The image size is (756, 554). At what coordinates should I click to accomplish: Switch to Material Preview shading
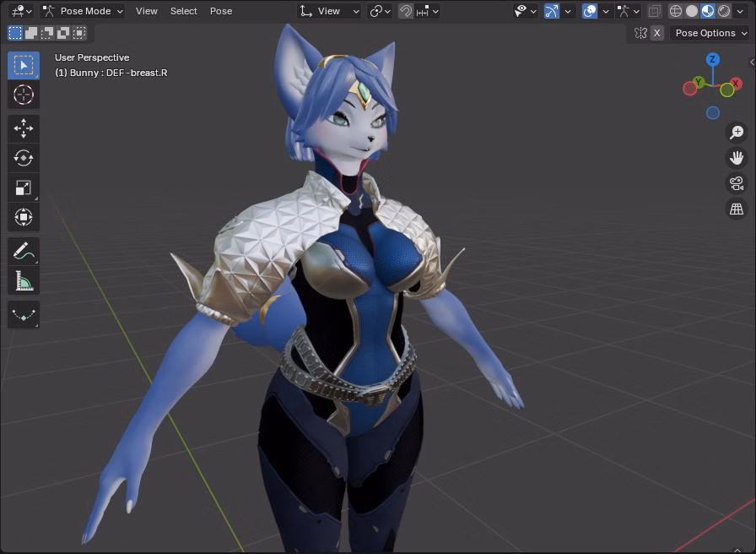707,11
